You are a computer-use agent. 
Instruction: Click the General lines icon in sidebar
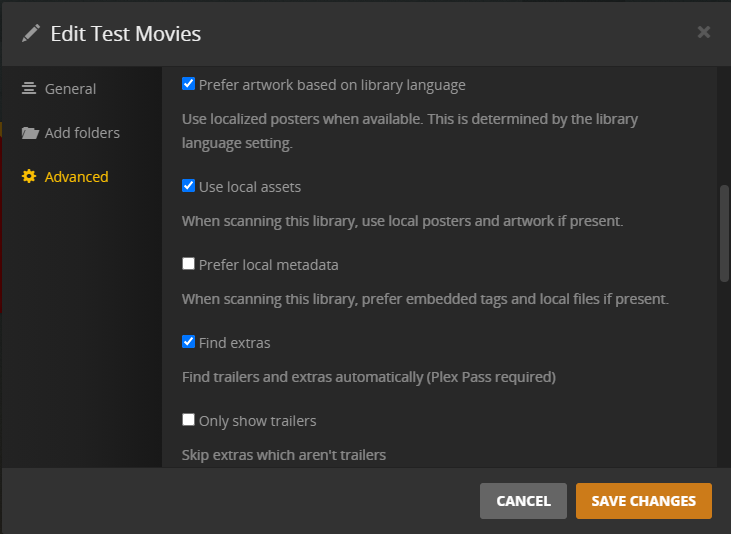(x=29, y=89)
